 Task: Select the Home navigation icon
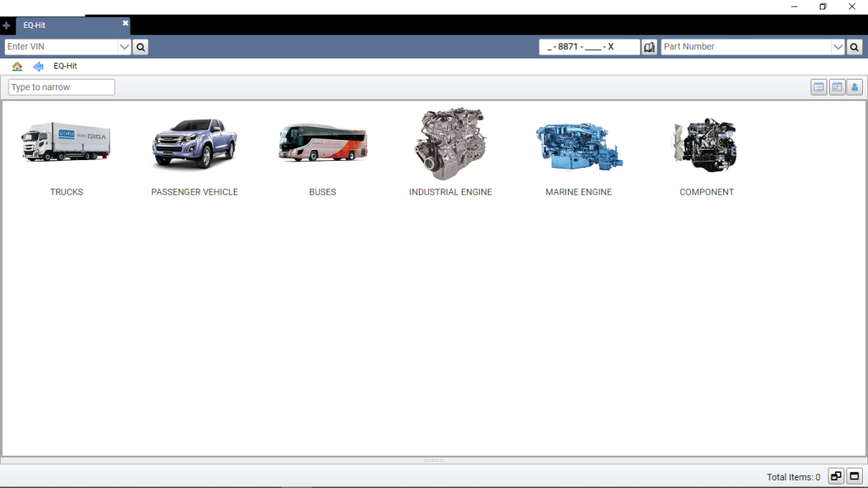(16, 66)
